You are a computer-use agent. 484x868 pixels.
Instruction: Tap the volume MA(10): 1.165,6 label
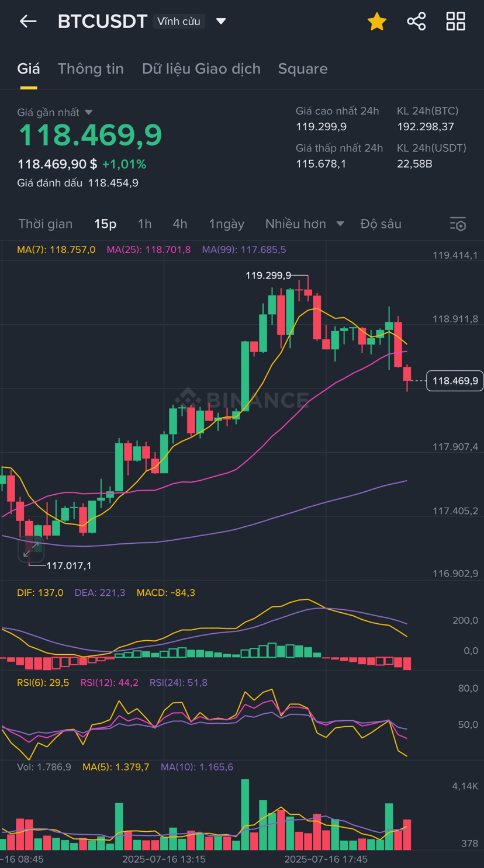197,767
